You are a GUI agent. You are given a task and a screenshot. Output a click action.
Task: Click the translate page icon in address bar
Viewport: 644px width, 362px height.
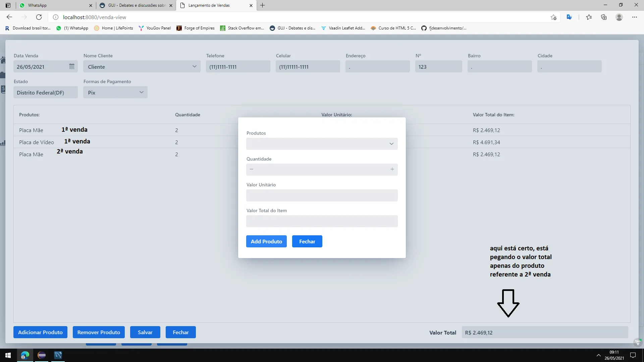(x=569, y=17)
